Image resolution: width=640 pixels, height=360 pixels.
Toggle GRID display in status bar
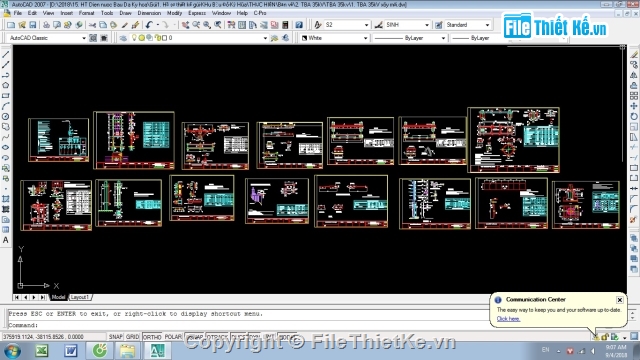pos(132,337)
